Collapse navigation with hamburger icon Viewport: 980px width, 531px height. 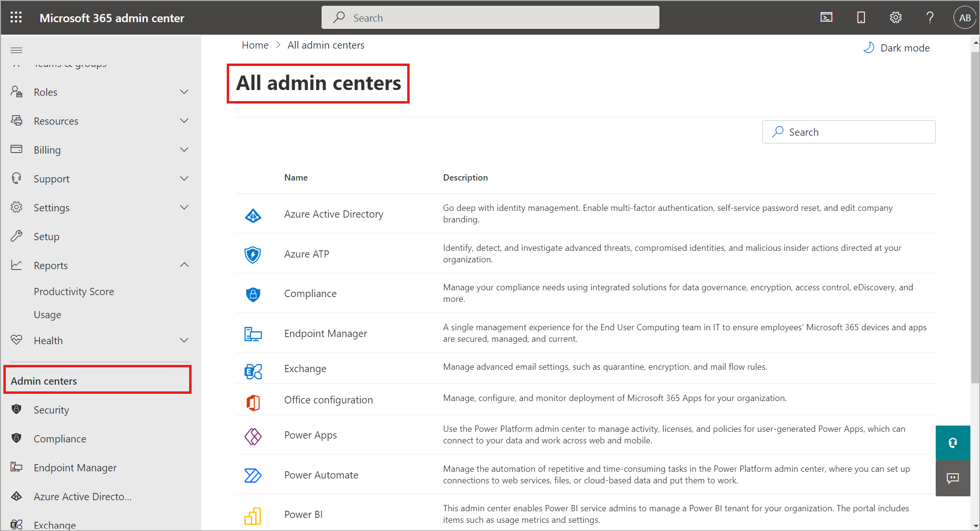click(16, 50)
